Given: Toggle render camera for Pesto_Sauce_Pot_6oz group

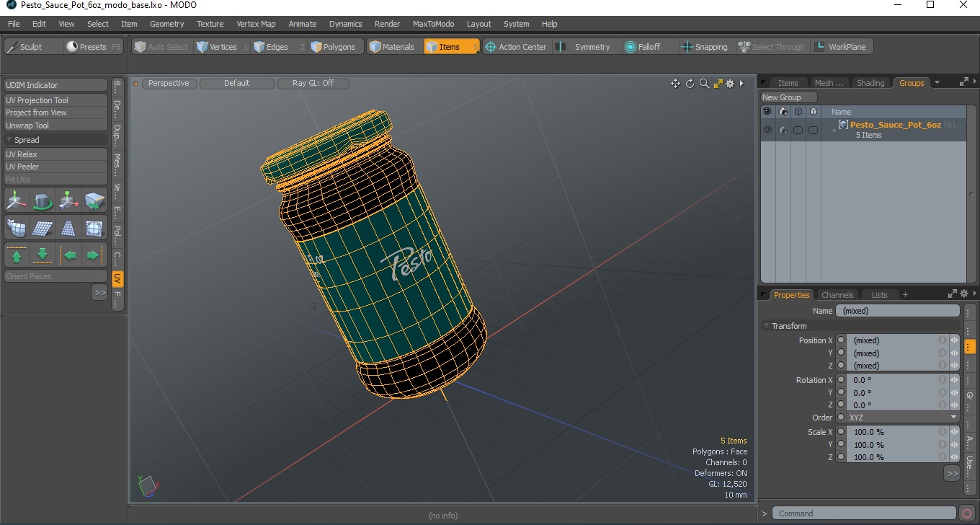Looking at the screenshot, I should [x=783, y=130].
